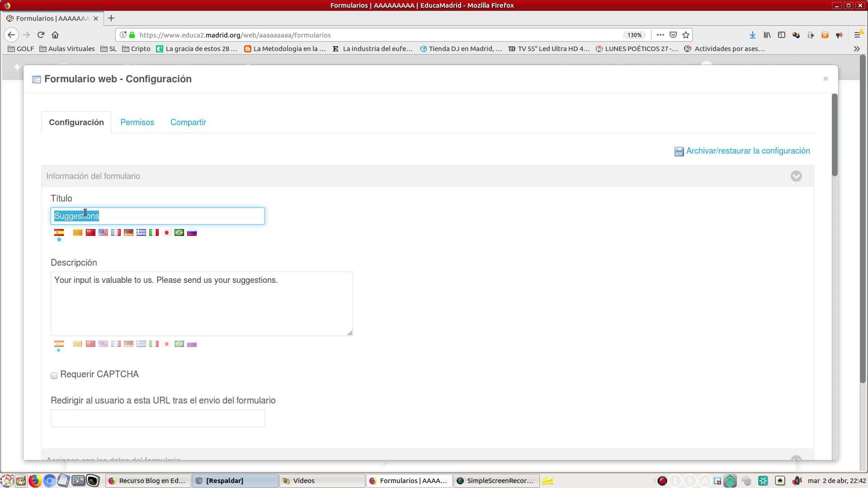The width and height of the screenshot is (868, 488).
Task: Click the redirect URL input field
Action: pos(157,418)
